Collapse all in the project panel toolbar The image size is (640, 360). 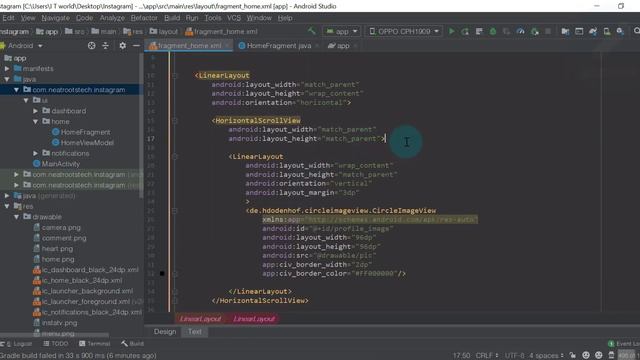click(105, 46)
